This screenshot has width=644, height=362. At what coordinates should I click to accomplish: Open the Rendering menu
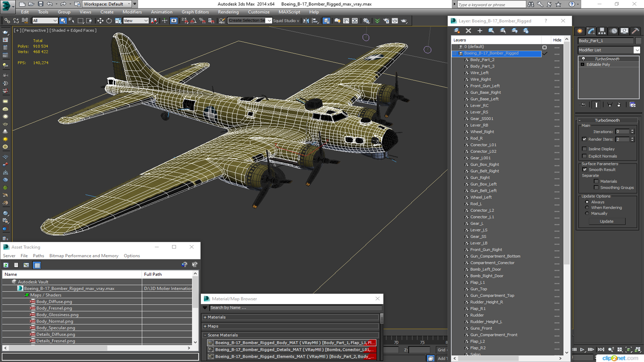[228, 12]
